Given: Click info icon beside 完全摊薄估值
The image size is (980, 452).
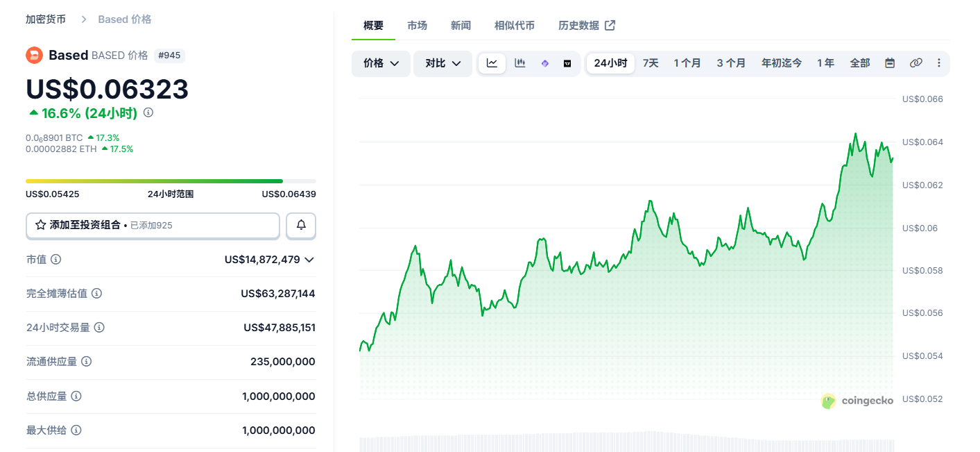Looking at the screenshot, I should pos(97,294).
